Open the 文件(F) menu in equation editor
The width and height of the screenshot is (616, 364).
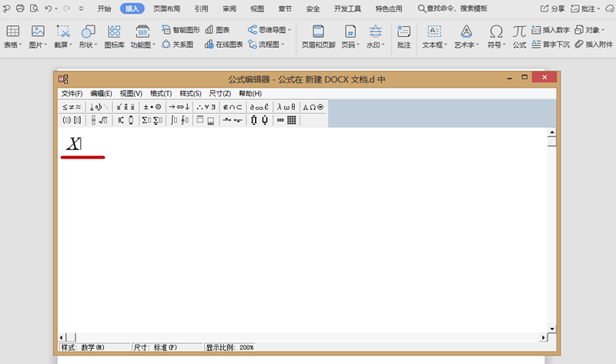click(72, 93)
